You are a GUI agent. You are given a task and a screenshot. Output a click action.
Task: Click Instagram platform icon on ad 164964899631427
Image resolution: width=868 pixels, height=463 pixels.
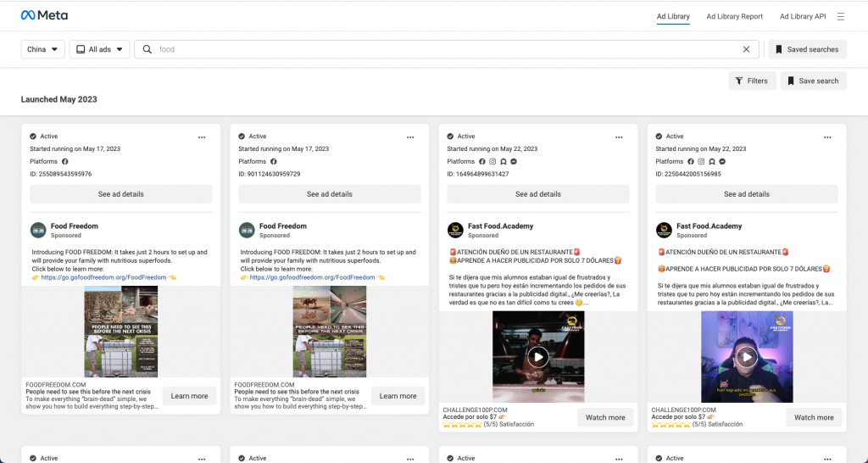click(x=492, y=162)
